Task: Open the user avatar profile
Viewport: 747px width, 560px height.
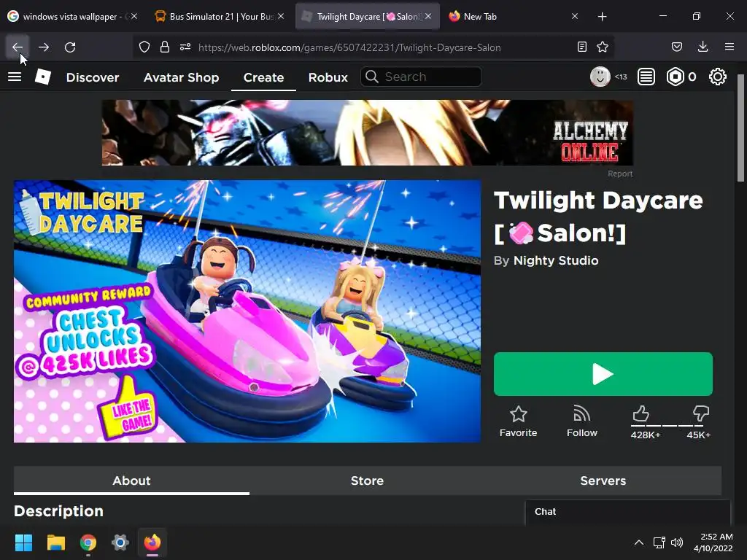Action: point(600,77)
